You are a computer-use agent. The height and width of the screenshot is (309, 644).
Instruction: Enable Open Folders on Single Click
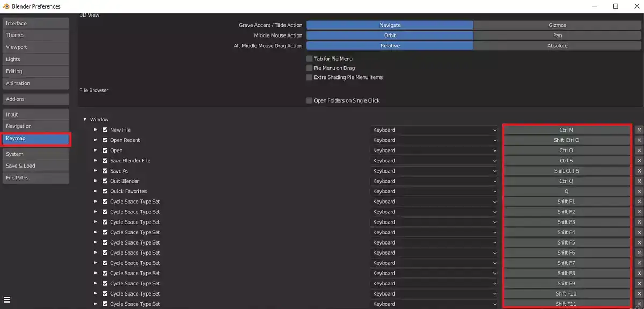pos(309,100)
